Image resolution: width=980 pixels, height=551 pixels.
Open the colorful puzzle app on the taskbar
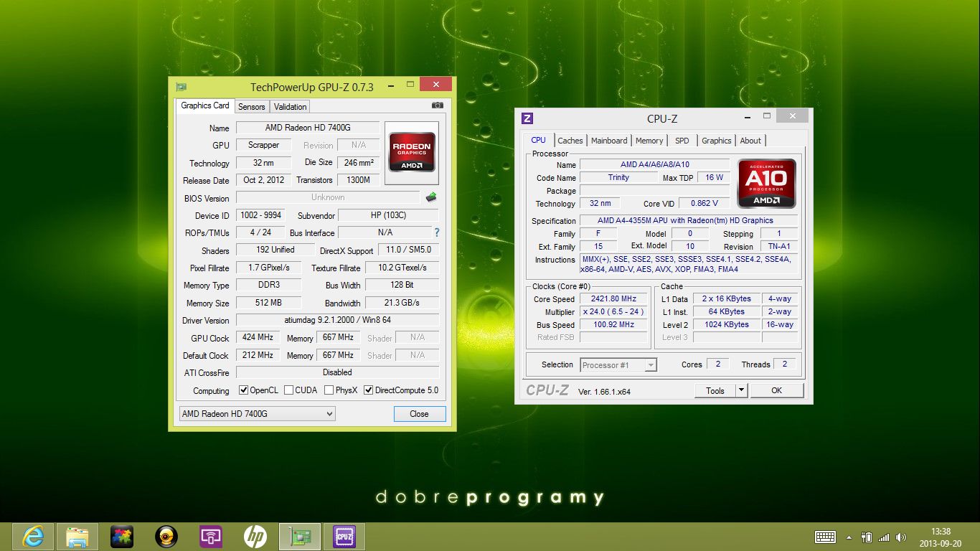pyautogui.click(x=122, y=537)
